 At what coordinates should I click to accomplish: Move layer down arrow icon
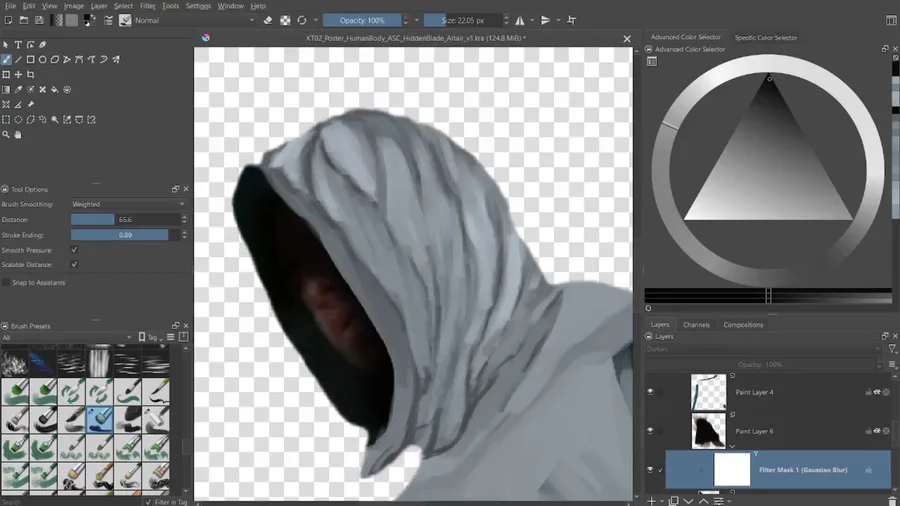click(688, 501)
